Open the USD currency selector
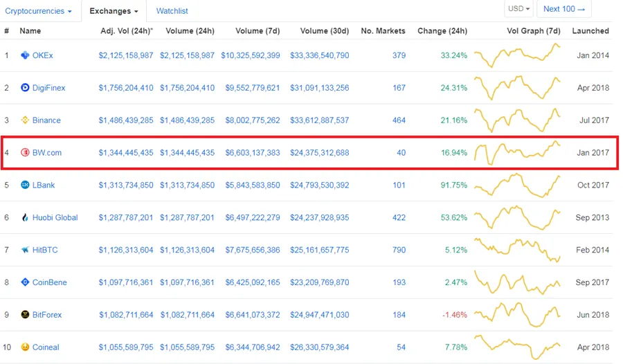Screen dimensions: 623x364 pyautogui.click(x=518, y=9)
